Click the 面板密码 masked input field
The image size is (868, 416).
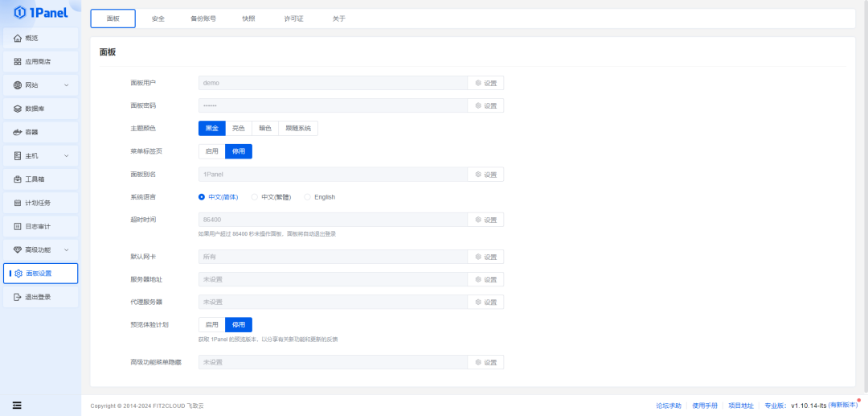click(x=334, y=105)
